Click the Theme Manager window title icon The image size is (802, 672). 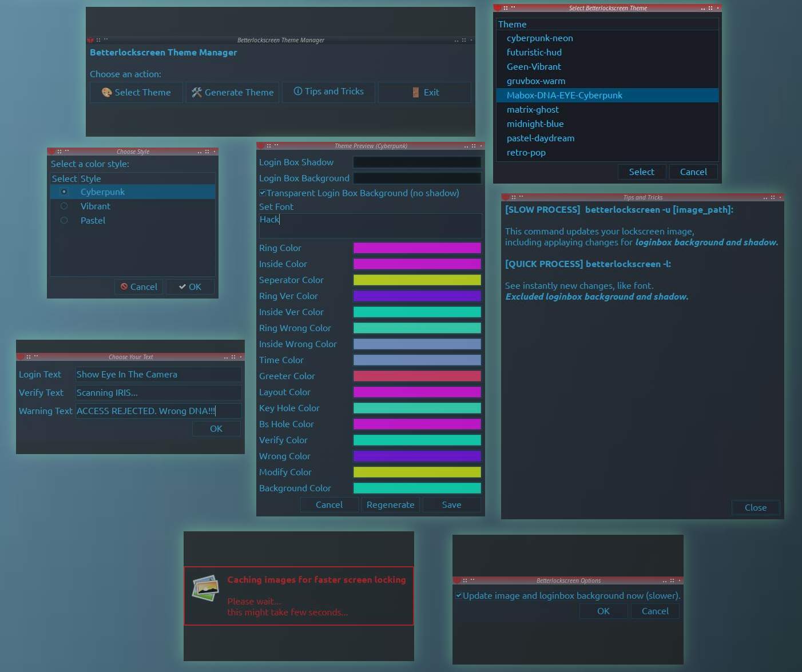tap(90, 40)
